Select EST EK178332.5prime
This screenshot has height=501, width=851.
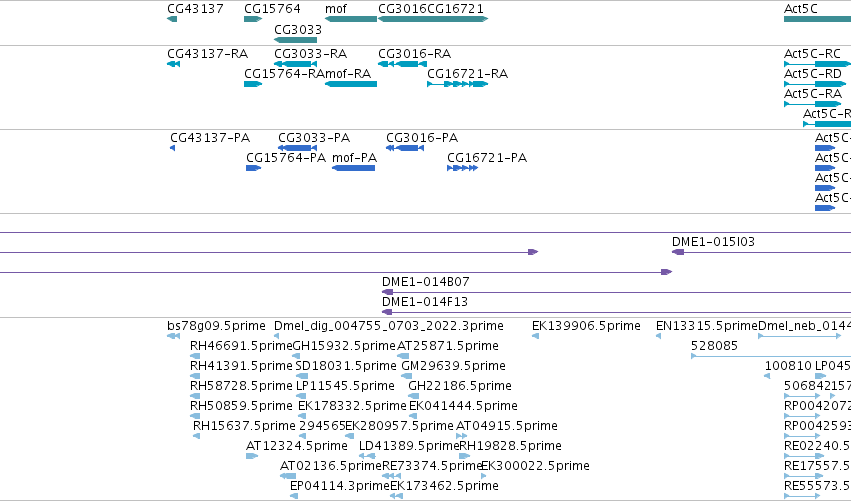(x=302, y=416)
